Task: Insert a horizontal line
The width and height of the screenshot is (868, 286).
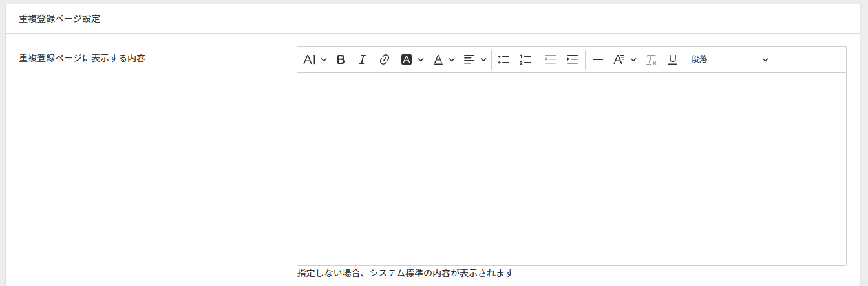Action: [x=598, y=59]
